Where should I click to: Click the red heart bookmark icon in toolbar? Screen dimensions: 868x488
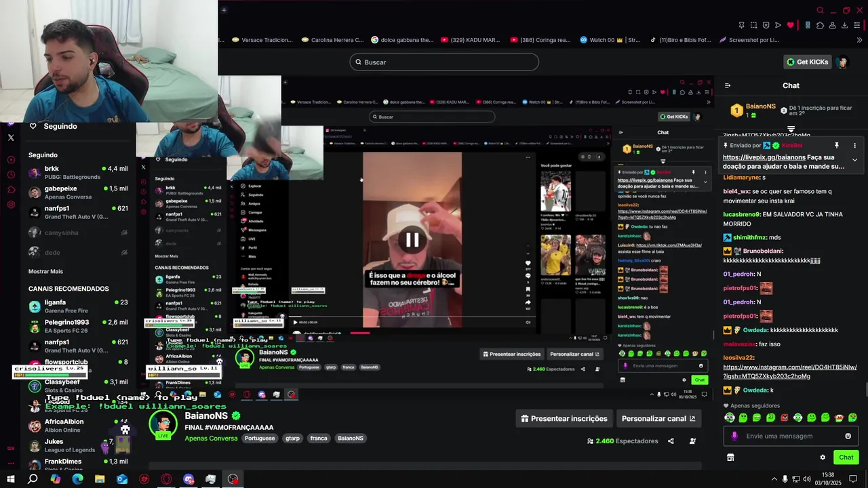(x=790, y=25)
